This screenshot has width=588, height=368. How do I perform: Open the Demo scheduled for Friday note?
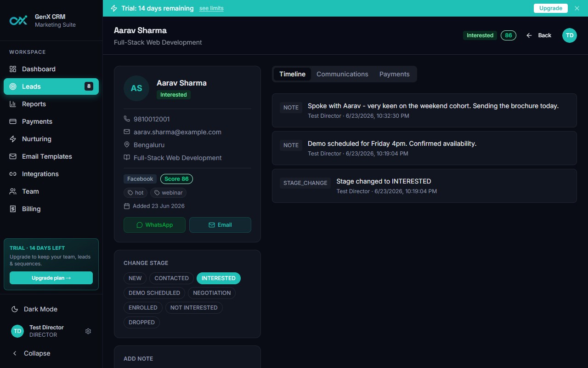pyautogui.click(x=424, y=148)
